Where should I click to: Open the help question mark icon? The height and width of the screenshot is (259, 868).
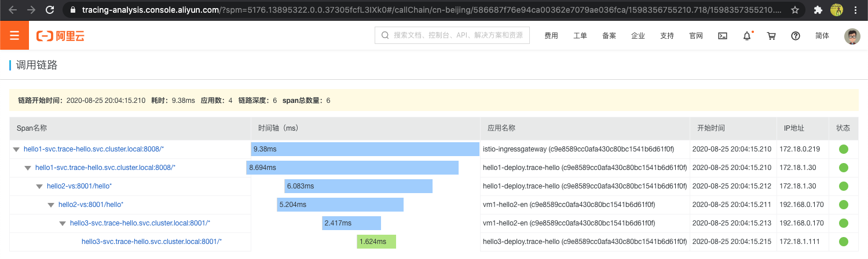tap(796, 36)
